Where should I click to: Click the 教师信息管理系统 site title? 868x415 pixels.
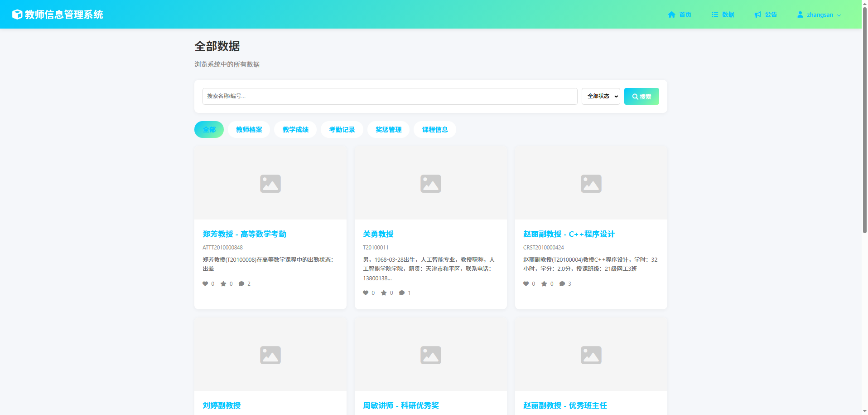click(64, 15)
